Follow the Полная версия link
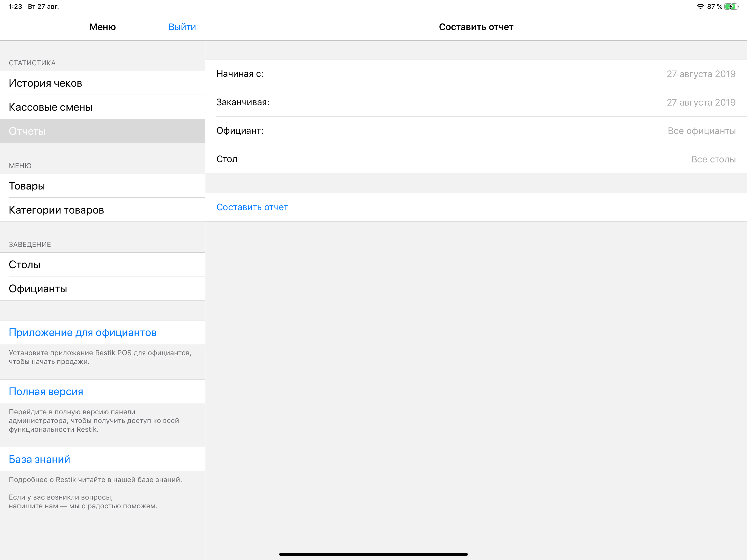 46,392
